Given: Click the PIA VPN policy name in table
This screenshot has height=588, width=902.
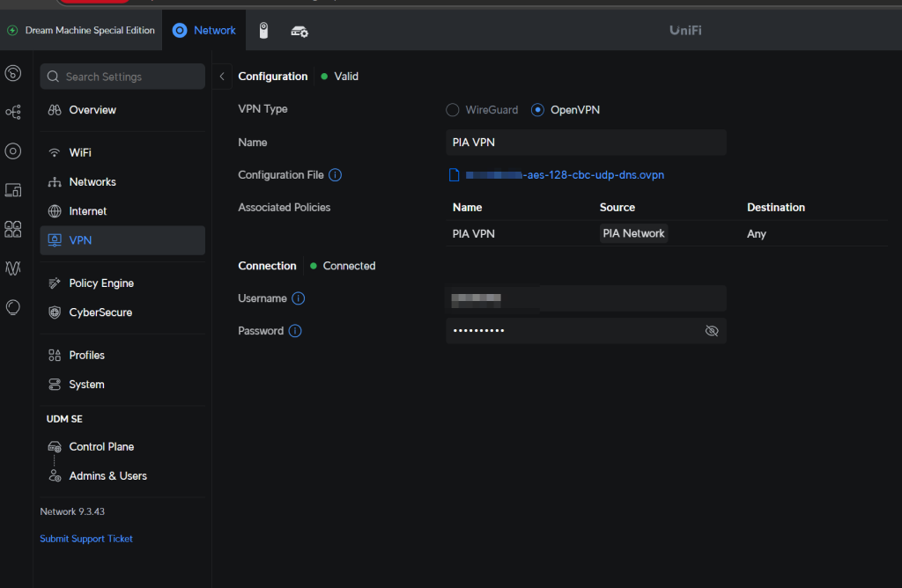Looking at the screenshot, I should pyautogui.click(x=473, y=234).
